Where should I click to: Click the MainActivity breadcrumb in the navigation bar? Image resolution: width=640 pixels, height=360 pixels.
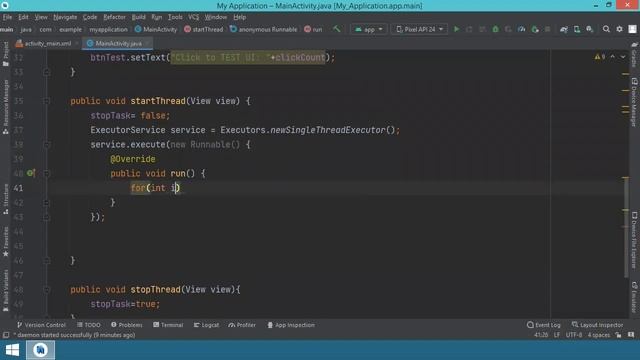tap(156, 29)
